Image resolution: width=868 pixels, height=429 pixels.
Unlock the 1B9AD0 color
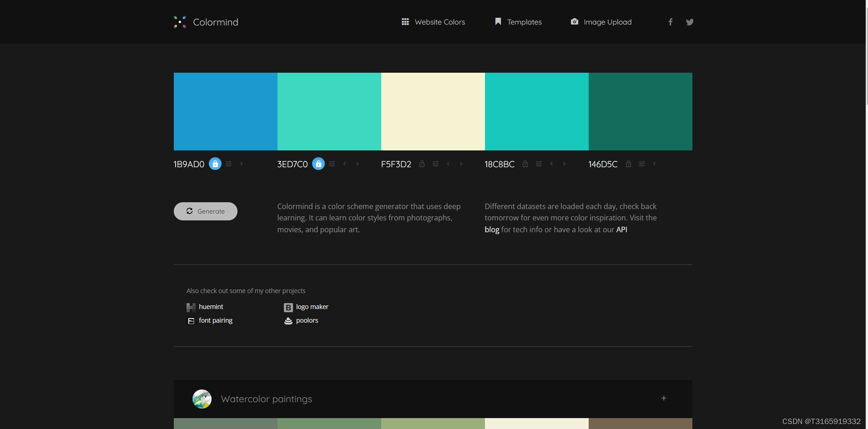pos(215,164)
